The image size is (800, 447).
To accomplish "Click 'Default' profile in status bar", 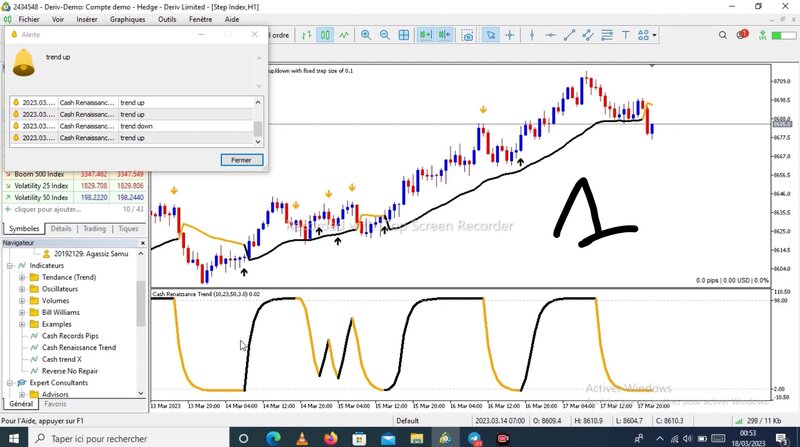I will 408,421.
